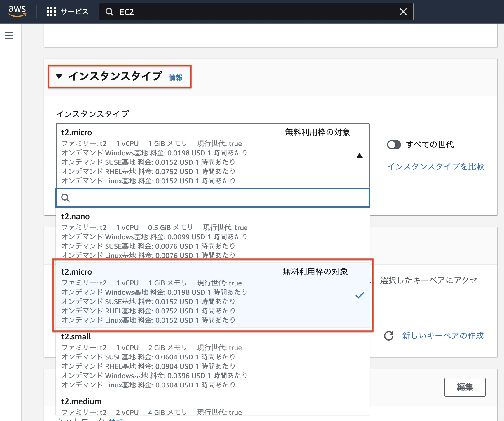
Task: Toggle the すべての世代 switch
Action: tap(394, 144)
